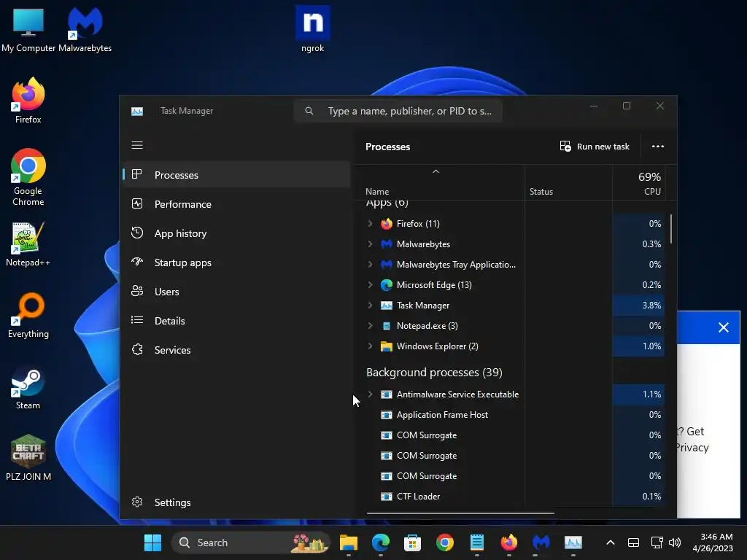The height and width of the screenshot is (560, 747).
Task: Open the Services page
Action: click(x=237, y=350)
